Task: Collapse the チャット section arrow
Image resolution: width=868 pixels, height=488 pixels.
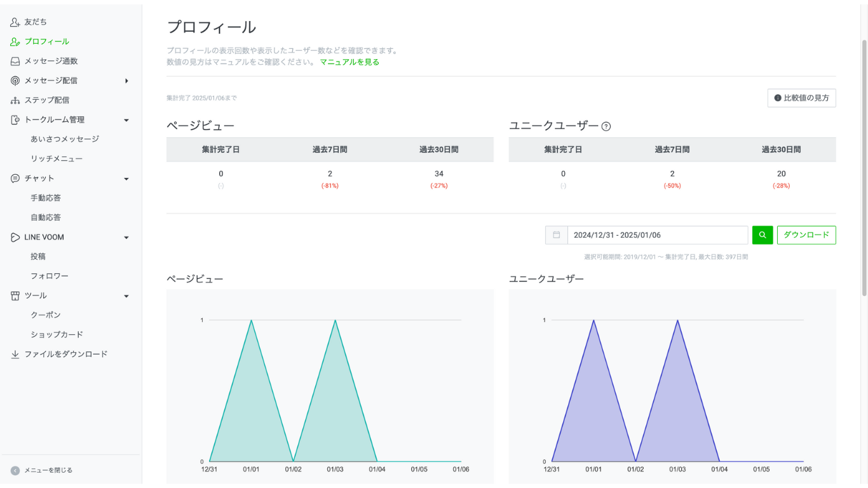Action: (x=126, y=179)
